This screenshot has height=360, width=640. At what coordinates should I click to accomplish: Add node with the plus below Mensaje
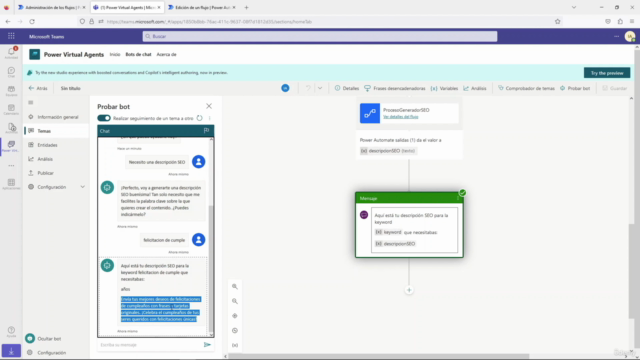point(409,290)
